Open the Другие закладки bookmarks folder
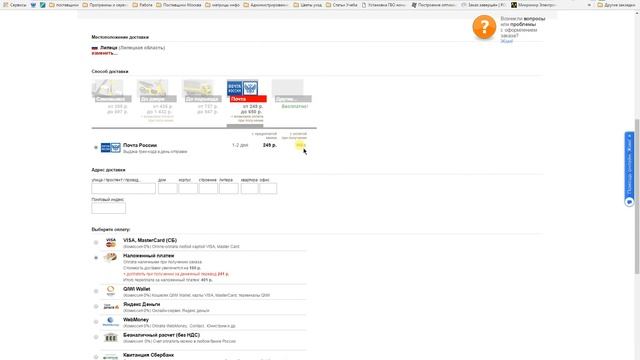This screenshot has height=360, width=640. coord(616,5)
